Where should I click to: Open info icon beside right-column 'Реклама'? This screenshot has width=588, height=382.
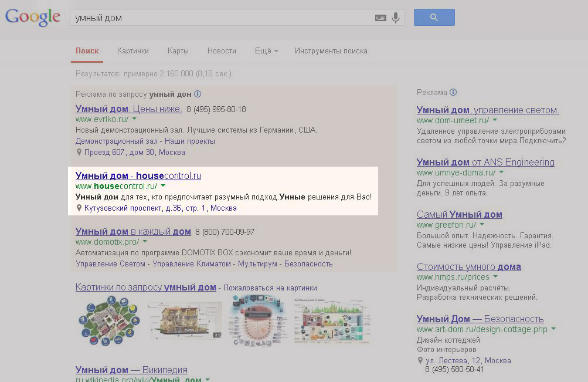click(453, 92)
